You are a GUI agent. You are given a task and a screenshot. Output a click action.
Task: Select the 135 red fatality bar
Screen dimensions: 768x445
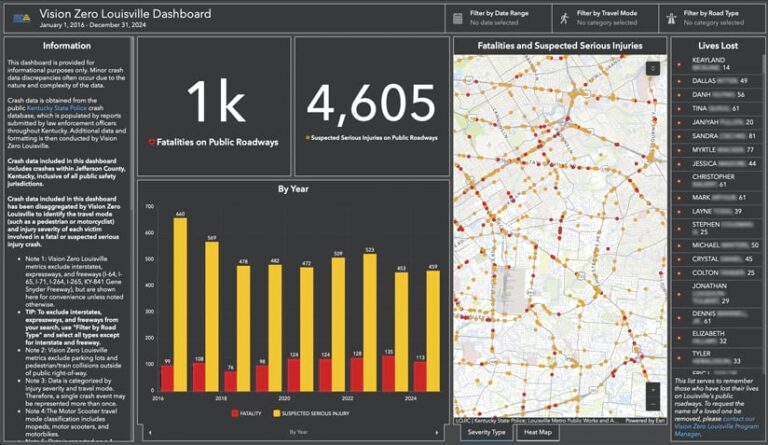pos(388,374)
